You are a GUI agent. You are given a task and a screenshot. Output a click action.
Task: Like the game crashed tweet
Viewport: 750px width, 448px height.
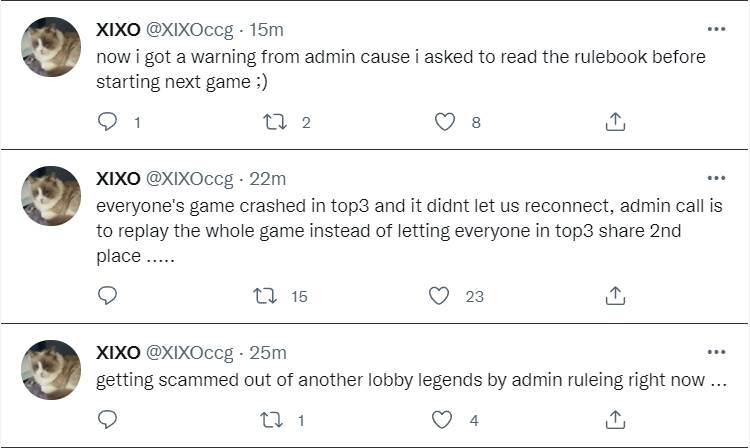pos(438,295)
